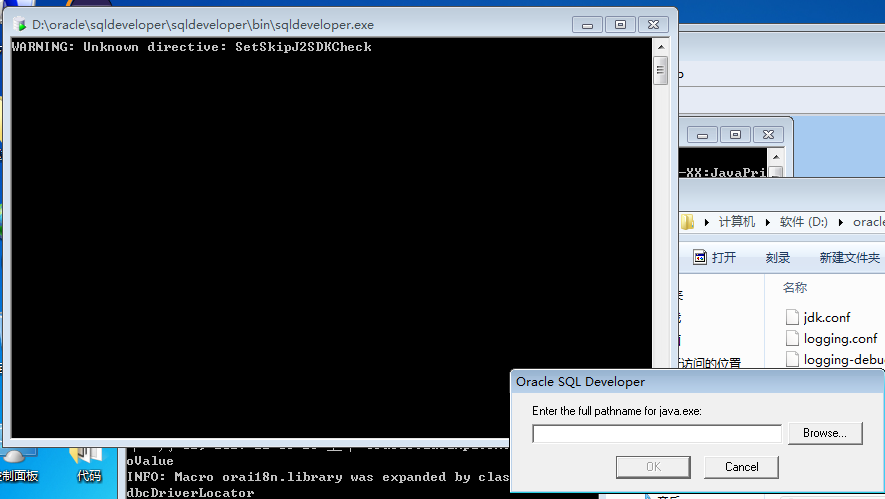Click the sqldeveloper.exe console title bar icon
Screen dimensions: 885x499
(x=20, y=24)
